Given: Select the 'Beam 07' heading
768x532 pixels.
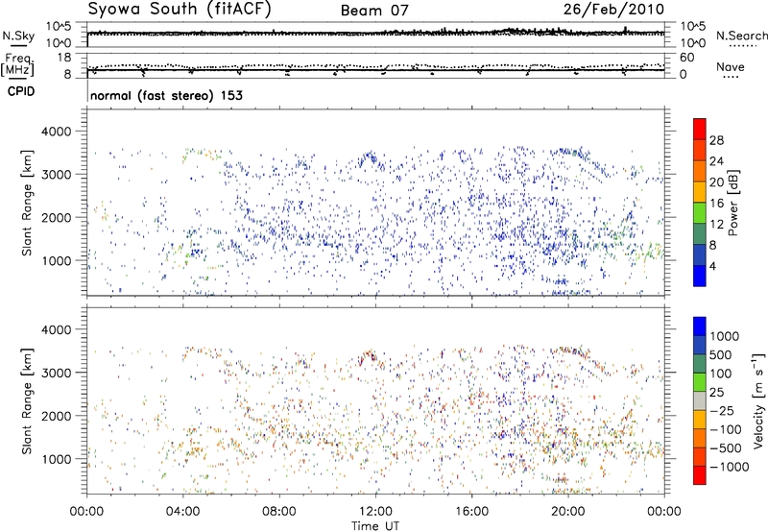Looking at the screenshot, I should pyautogui.click(x=374, y=11).
